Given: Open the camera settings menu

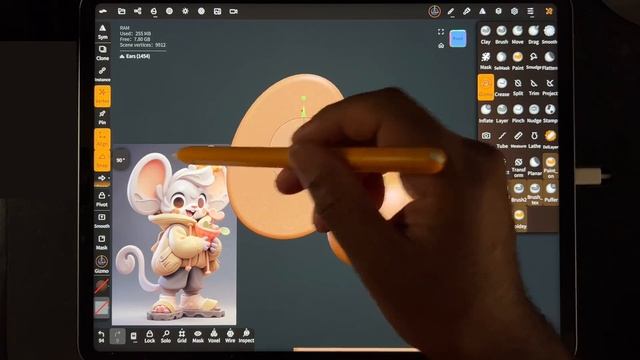Looking at the screenshot, I should point(233,11).
